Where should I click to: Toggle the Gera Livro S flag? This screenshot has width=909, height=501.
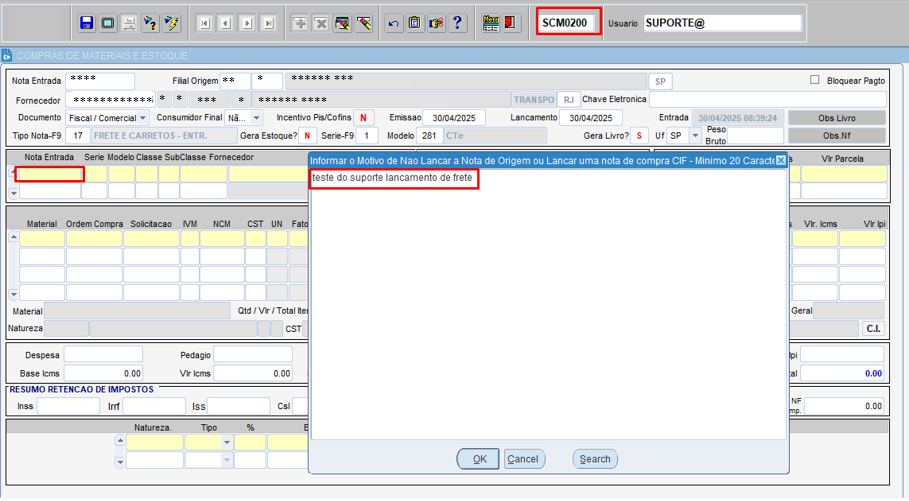click(638, 136)
